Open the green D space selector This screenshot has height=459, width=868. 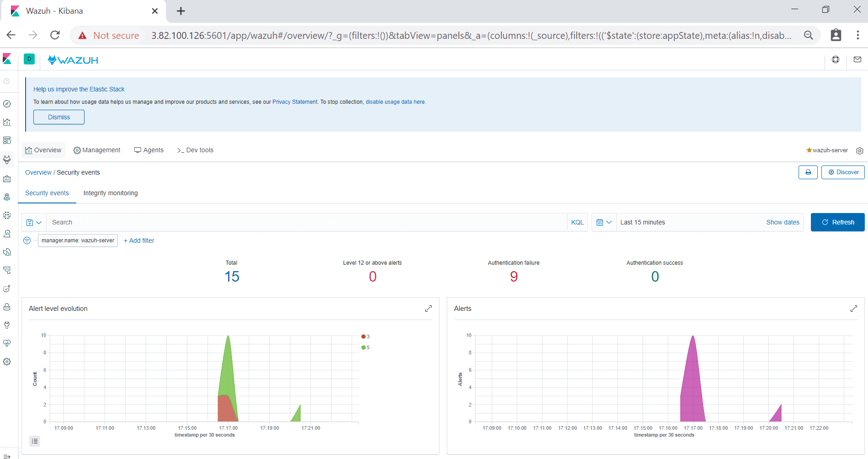point(29,59)
